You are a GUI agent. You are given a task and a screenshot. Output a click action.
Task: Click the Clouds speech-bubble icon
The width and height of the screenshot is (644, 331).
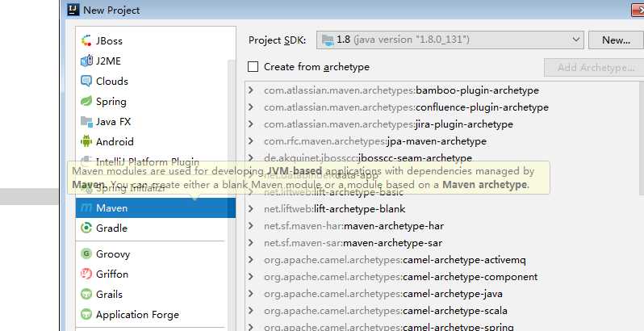(x=86, y=81)
